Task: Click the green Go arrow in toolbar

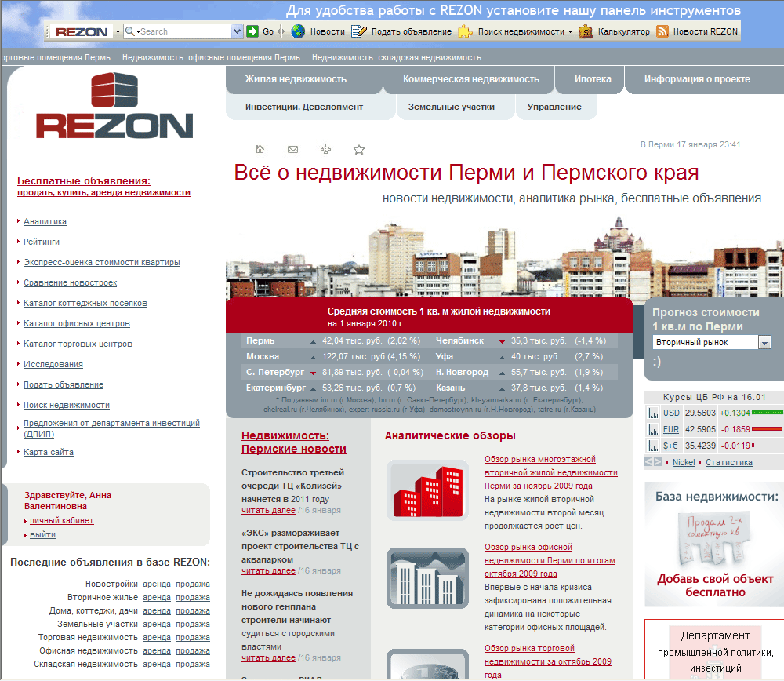Action: point(252,31)
